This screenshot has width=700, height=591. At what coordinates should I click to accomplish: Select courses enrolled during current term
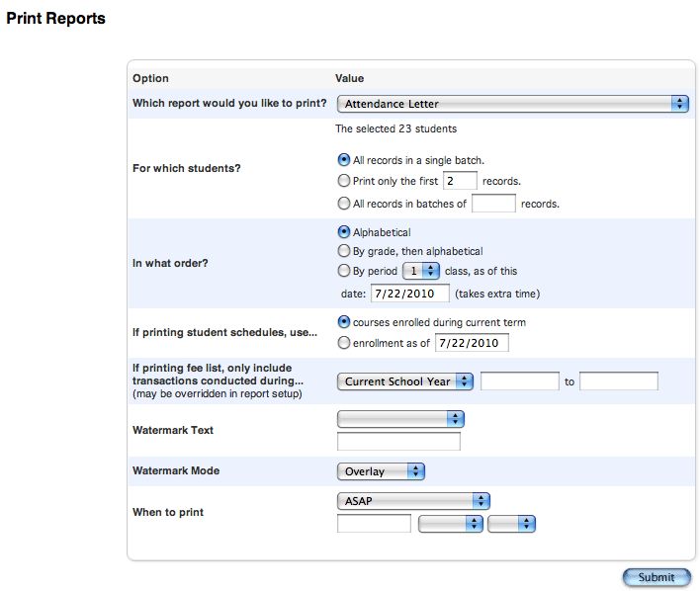pos(344,322)
